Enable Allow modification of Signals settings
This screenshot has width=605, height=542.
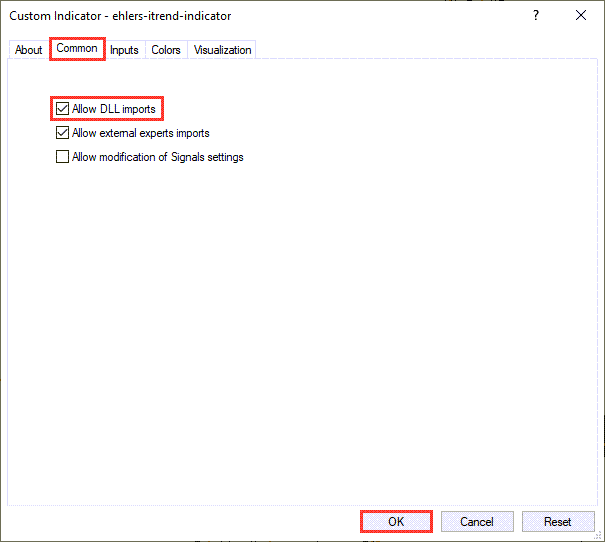(63, 157)
